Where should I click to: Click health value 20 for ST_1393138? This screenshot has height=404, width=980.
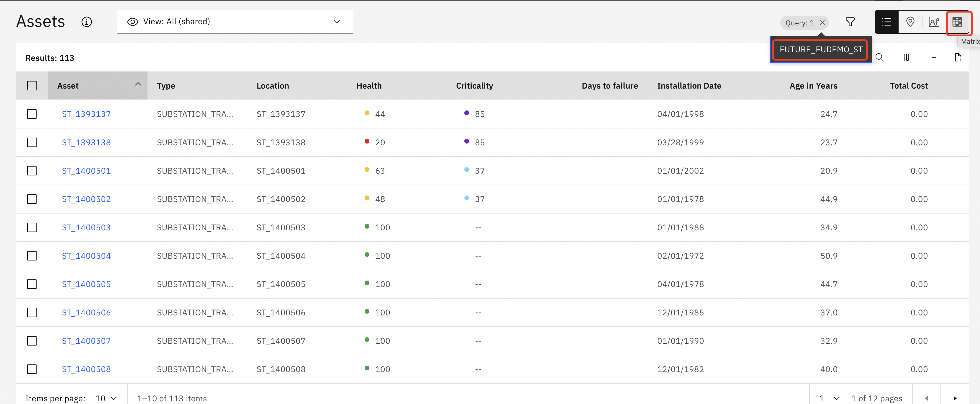tap(380, 142)
